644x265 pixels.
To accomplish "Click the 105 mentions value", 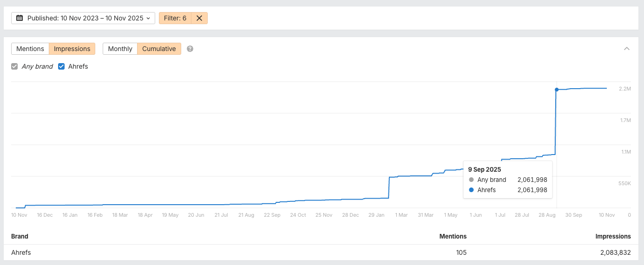I will [461, 252].
